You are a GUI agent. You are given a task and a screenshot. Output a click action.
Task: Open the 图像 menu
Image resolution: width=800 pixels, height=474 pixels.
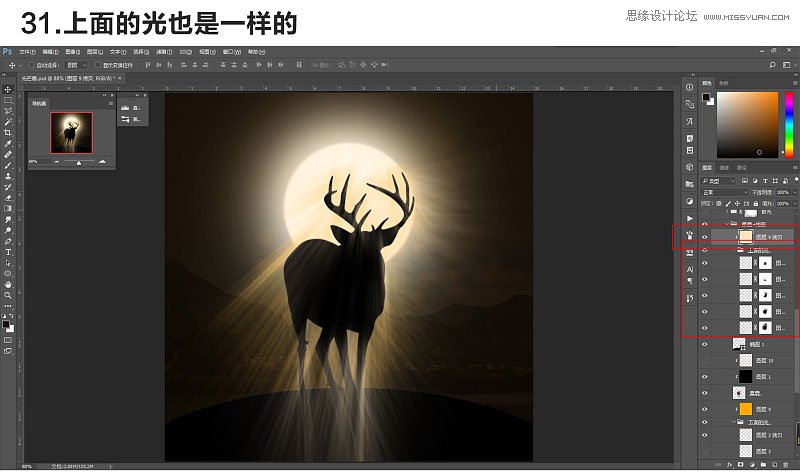(72, 52)
